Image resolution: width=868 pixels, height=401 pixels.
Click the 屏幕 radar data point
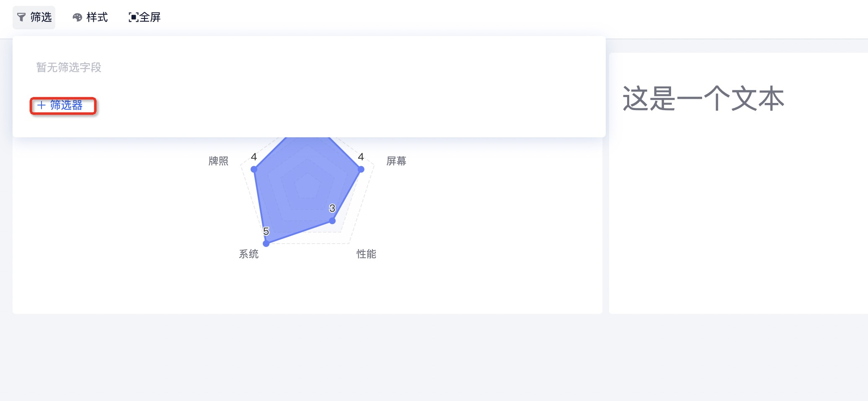[x=361, y=169]
